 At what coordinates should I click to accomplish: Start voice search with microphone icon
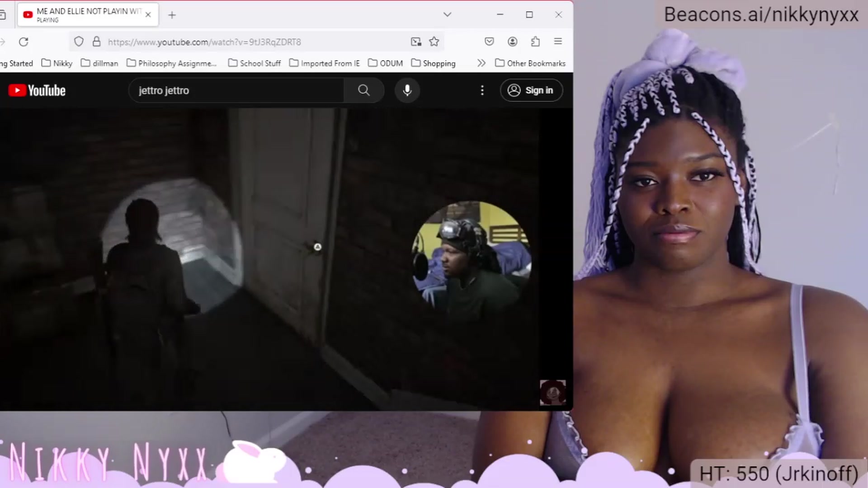[x=407, y=90]
